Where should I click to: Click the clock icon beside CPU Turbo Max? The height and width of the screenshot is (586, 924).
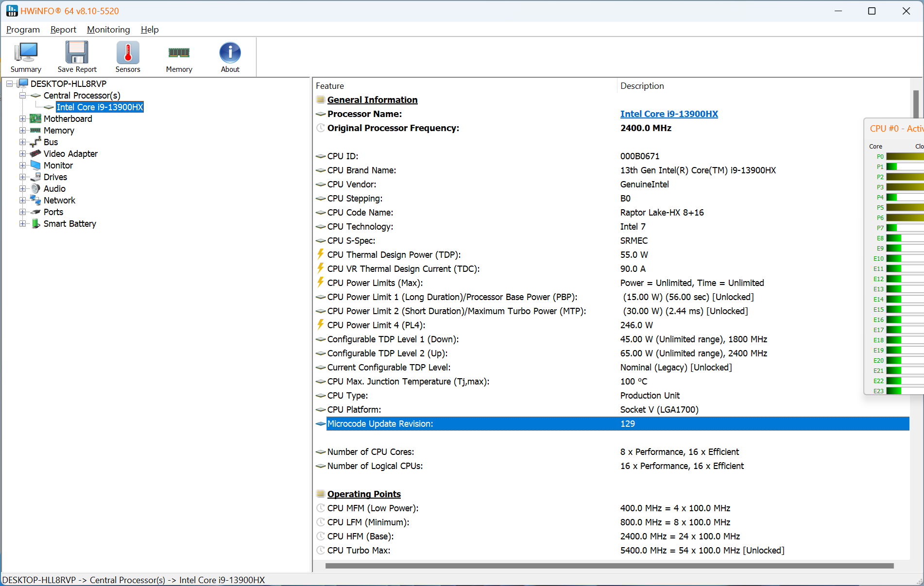tap(320, 551)
